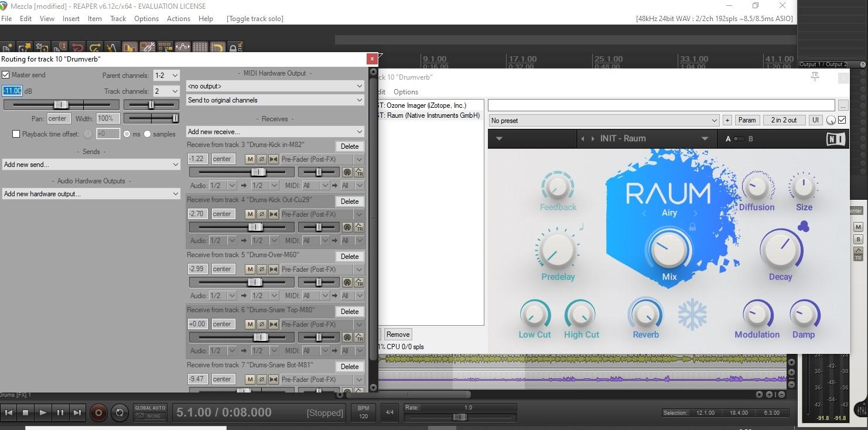The width and height of the screenshot is (868, 430).
Task: Delete the receive from Drums-Snare Top-M80
Action: click(x=350, y=312)
